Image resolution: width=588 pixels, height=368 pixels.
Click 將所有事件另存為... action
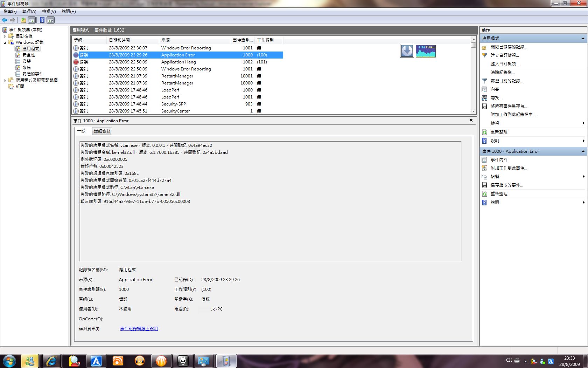coord(509,106)
